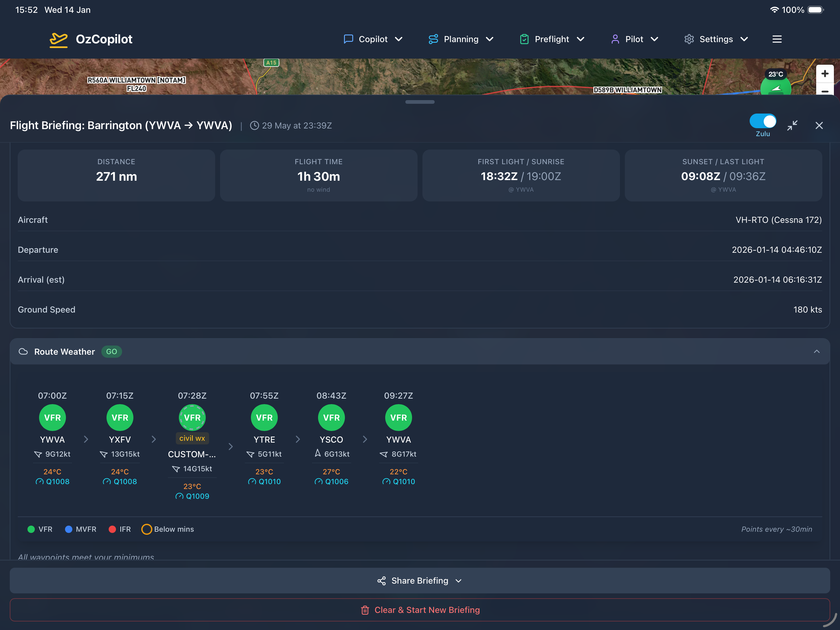Open the Settings dropdown menu

pos(716,39)
